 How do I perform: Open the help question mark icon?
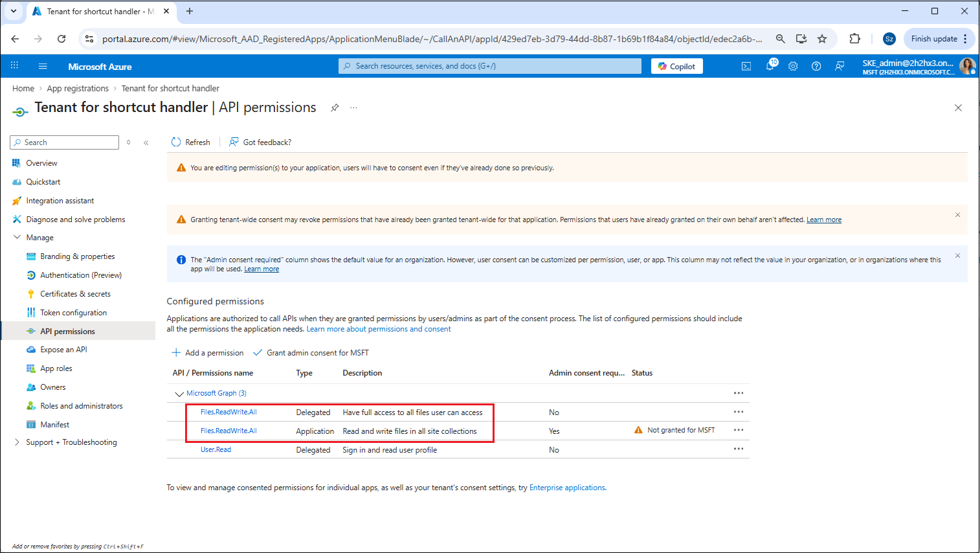tap(816, 66)
